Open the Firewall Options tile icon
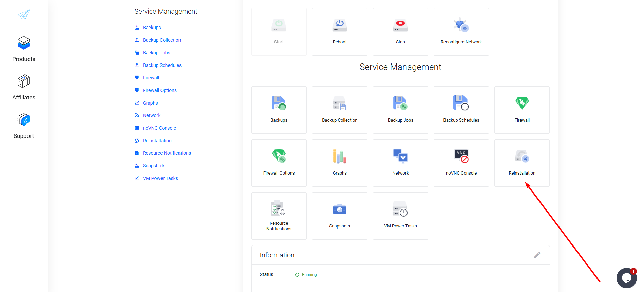Image resolution: width=644 pixels, height=292 pixels. [x=279, y=156]
